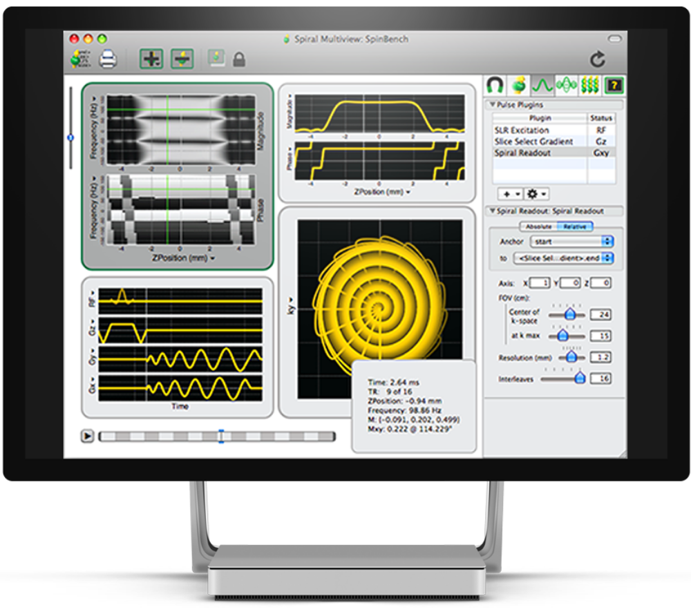Click the Interleaves slider handle
Screen dimensions: 691x616
pyautogui.click(x=580, y=378)
